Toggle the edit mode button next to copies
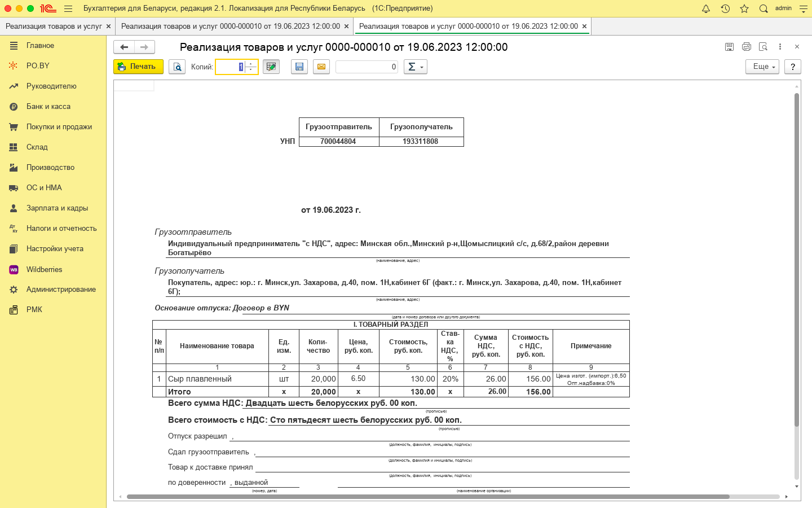812x508 pixels. (271, 67)
